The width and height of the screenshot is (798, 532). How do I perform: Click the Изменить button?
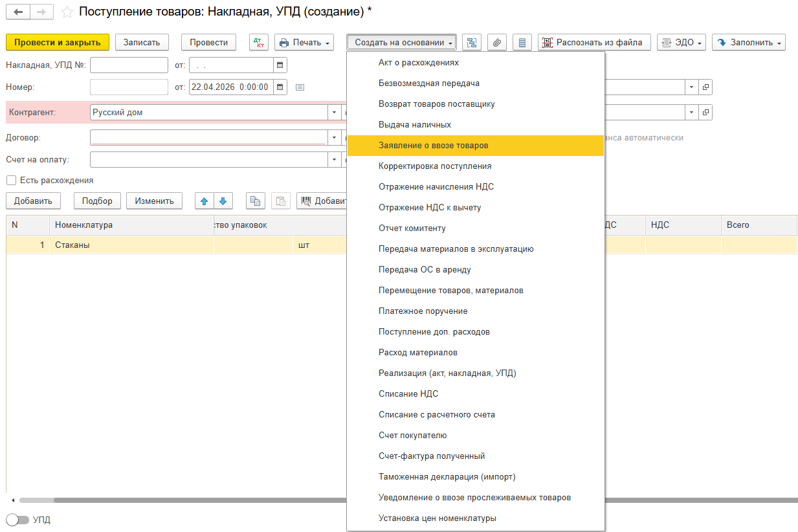(154, 201)
